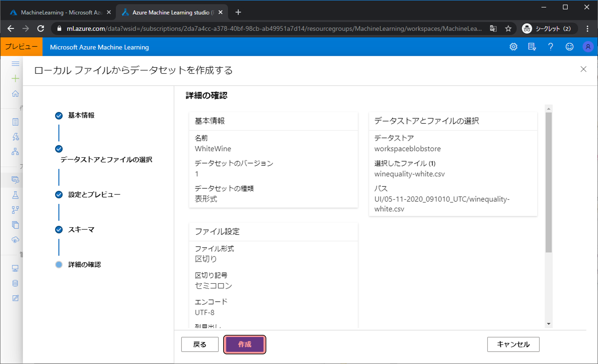The height and width of the screenshot is (364, 598).
Task: Go to Home via sidebar house icon
Action: click(x=15, y=94)
